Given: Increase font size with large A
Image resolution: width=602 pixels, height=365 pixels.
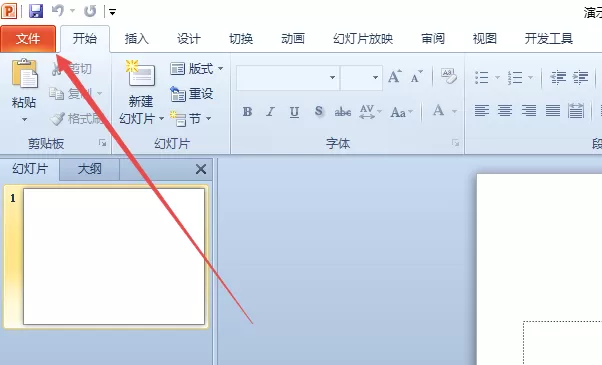Looking at the screenshot, I should [394, 77].
